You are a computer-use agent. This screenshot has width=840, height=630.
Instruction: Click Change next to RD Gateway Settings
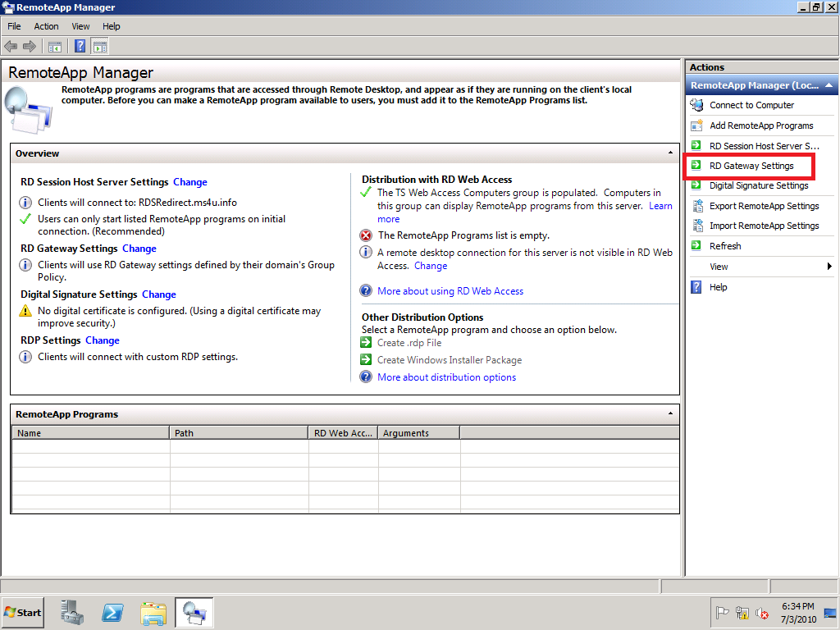[139, 249]
